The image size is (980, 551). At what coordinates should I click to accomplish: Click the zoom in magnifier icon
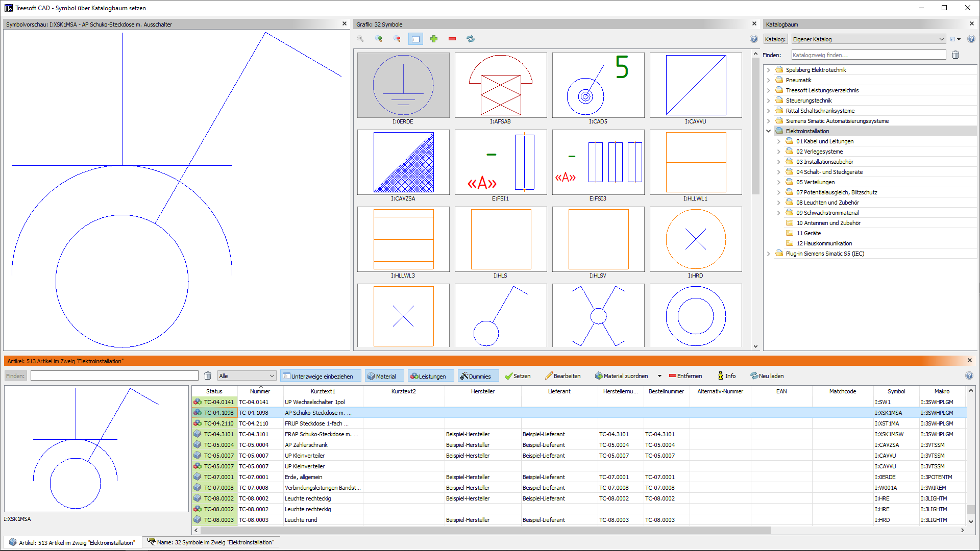(379, 39)
